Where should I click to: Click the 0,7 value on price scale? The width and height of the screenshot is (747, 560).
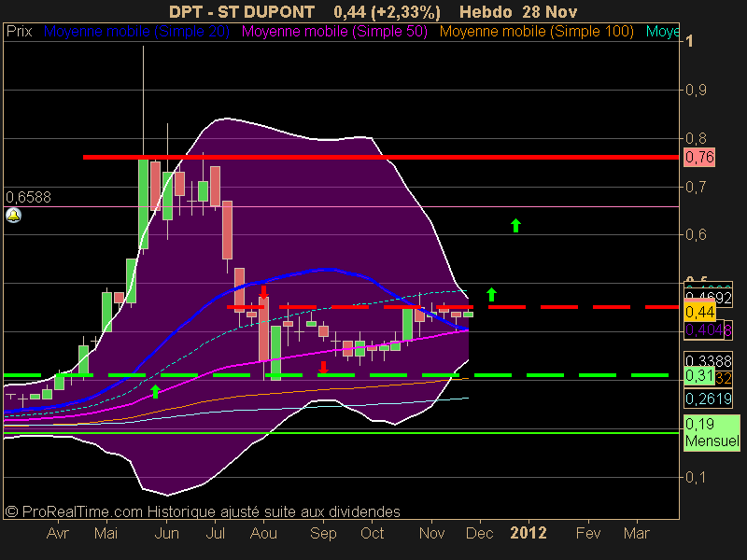click(696, 187)
